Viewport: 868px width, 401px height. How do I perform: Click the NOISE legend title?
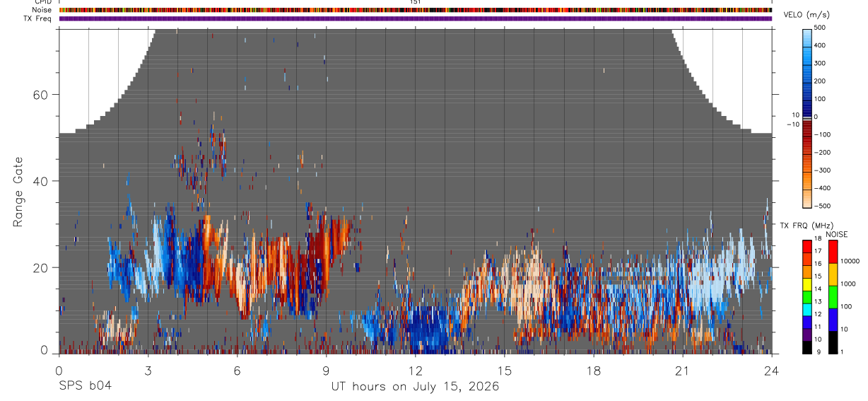(x=836, y=234)
